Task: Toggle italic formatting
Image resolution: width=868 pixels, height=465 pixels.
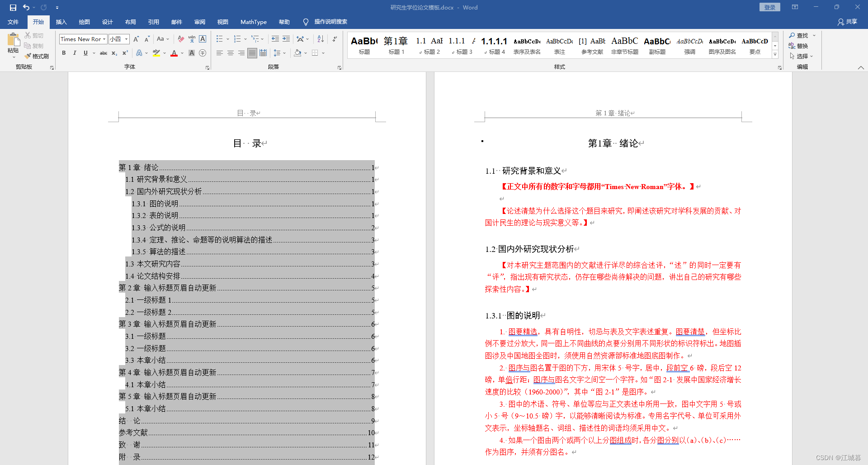Action: click(75, 53)
